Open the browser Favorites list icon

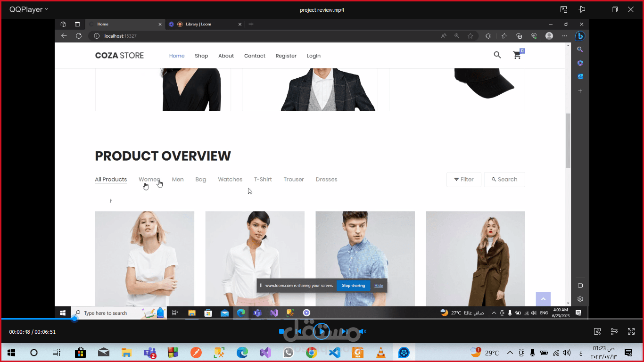pos(504,36)
